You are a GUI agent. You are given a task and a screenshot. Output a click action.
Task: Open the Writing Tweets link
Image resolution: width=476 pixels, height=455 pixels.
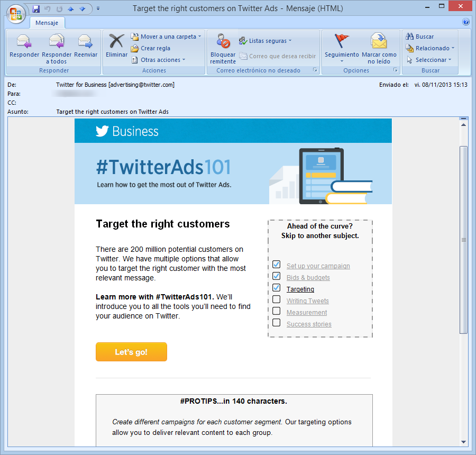click(307, 301)
